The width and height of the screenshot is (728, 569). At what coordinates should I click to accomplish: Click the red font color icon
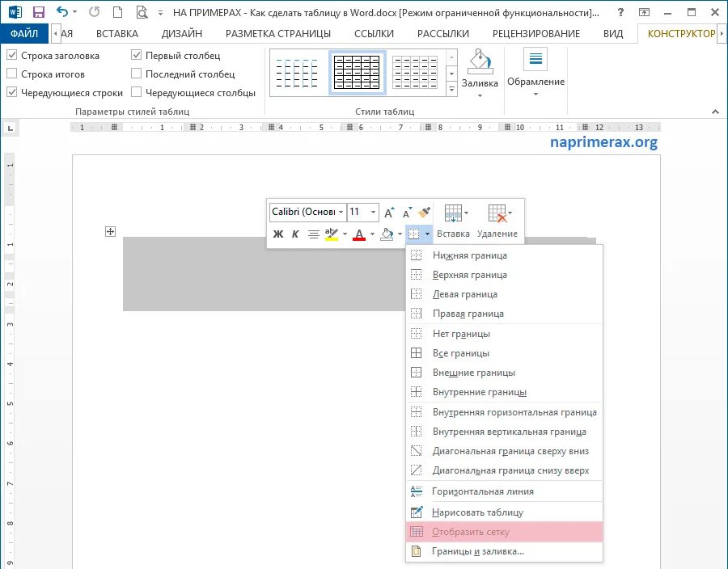pos(359,234)
